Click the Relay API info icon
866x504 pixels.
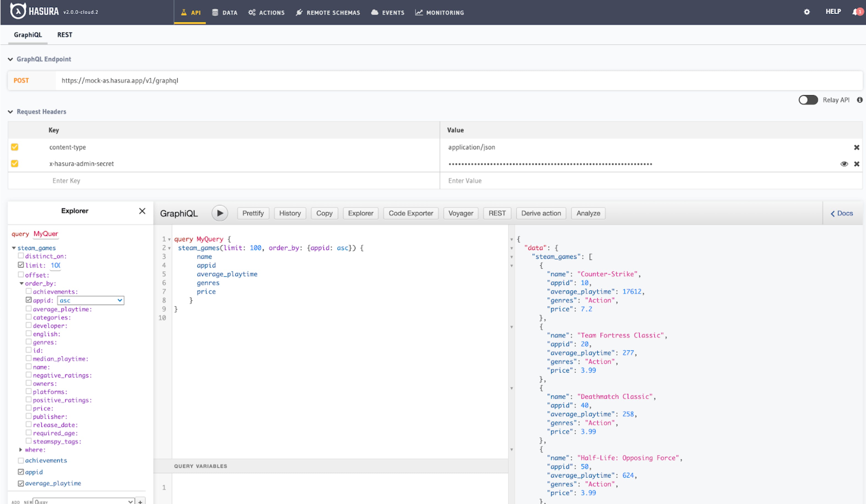tap(859, 100)
